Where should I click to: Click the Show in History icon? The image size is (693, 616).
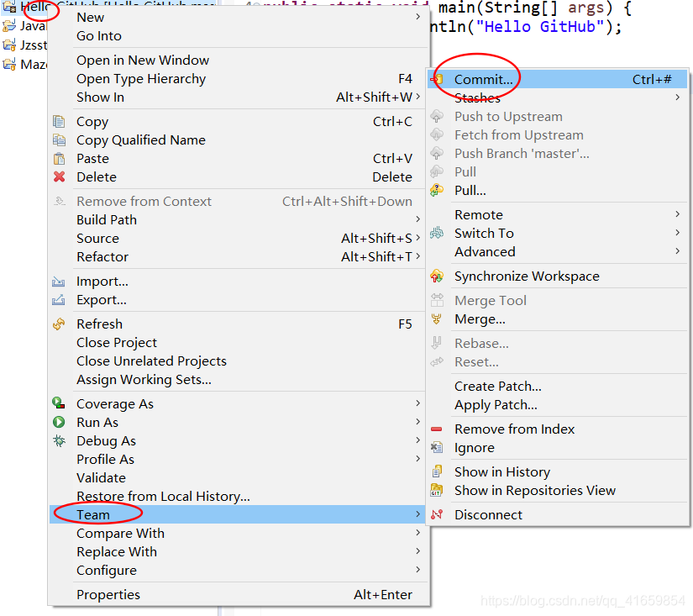click(x=437, y=471)
